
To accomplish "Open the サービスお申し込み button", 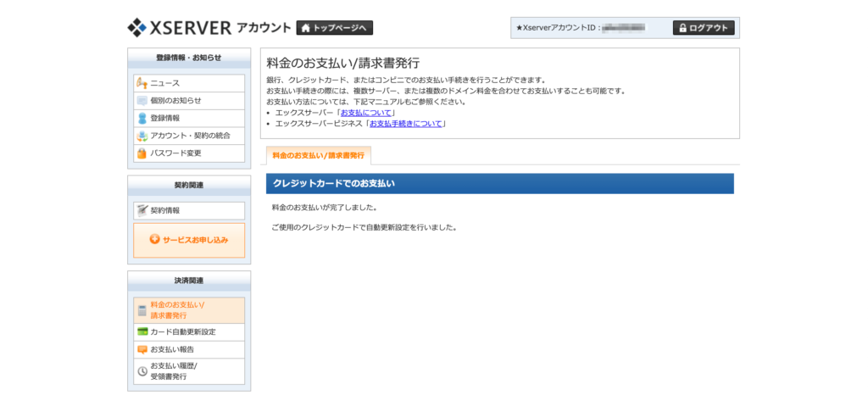I will click(189, 240).
